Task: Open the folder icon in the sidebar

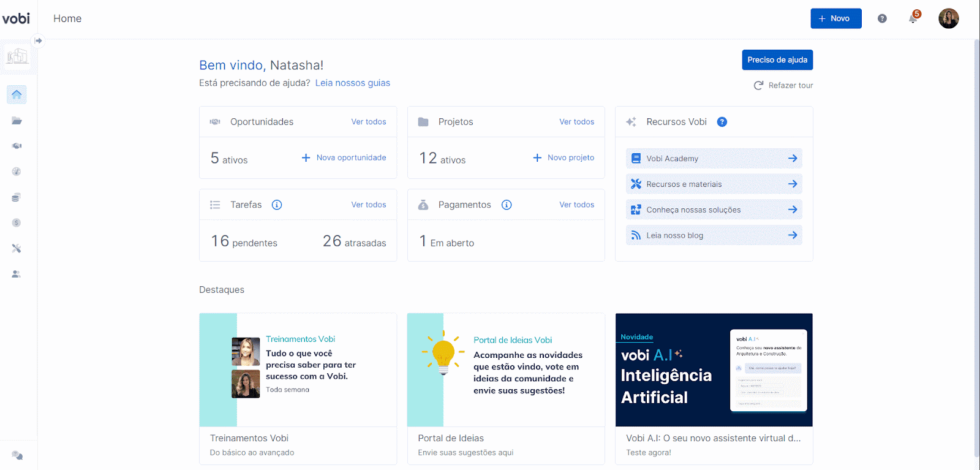Action: click(17, 121)
